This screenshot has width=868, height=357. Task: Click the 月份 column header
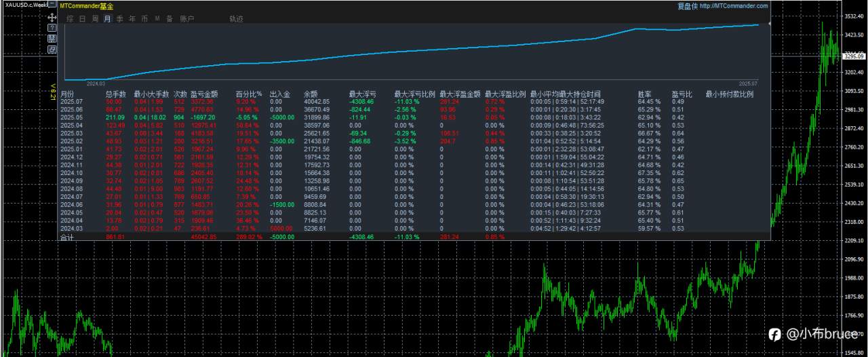(67, 94)
